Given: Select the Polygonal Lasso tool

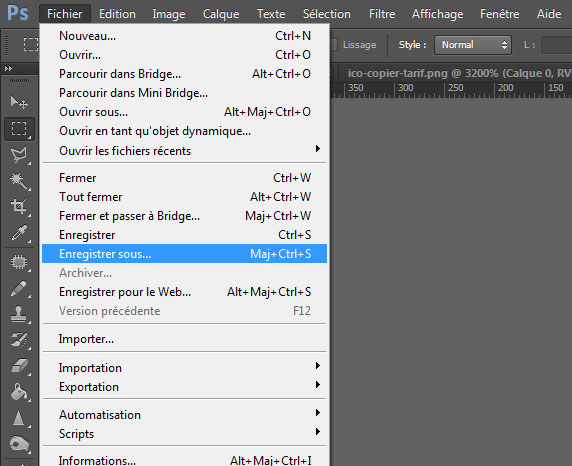Looking at the screenshot, I should tap(19, 155).
